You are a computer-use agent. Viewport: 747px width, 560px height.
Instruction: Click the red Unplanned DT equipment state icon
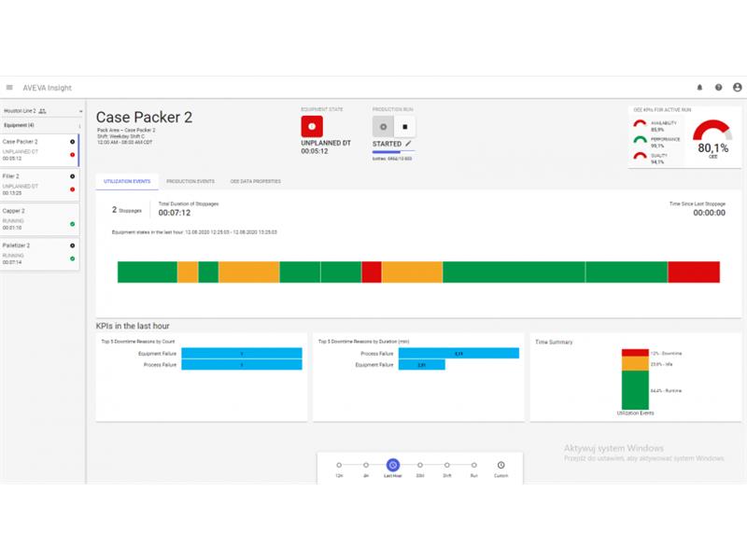(312, 127)
